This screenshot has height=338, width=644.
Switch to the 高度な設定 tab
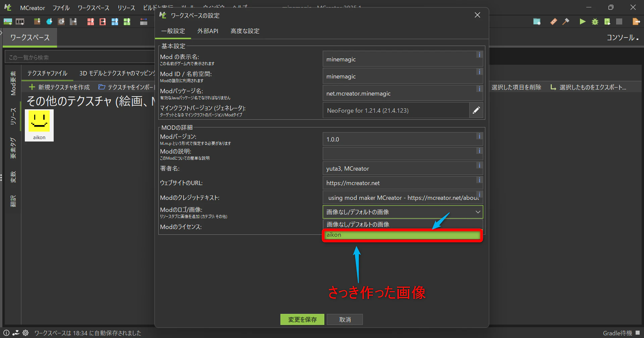pyautogui.click(x=245, y=31)
